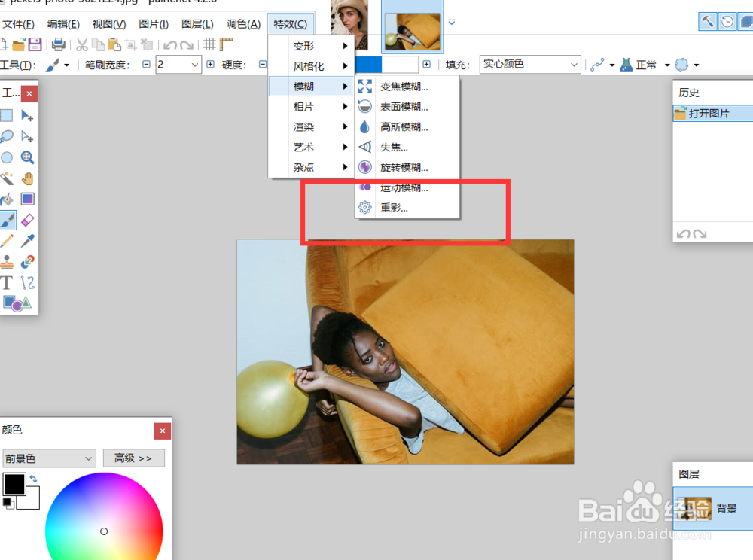Choose 运动模糊 blur effect
The width and height of the screenshot is (753, 560).
click(407, 187)
